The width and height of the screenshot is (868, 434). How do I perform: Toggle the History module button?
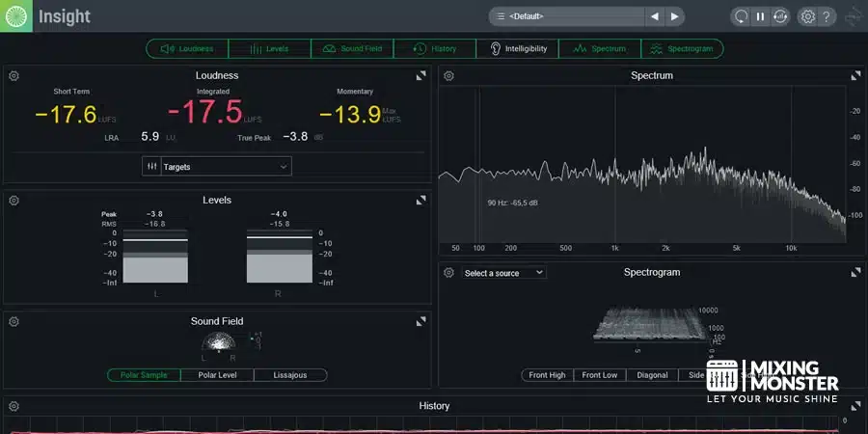click(434, 48)
